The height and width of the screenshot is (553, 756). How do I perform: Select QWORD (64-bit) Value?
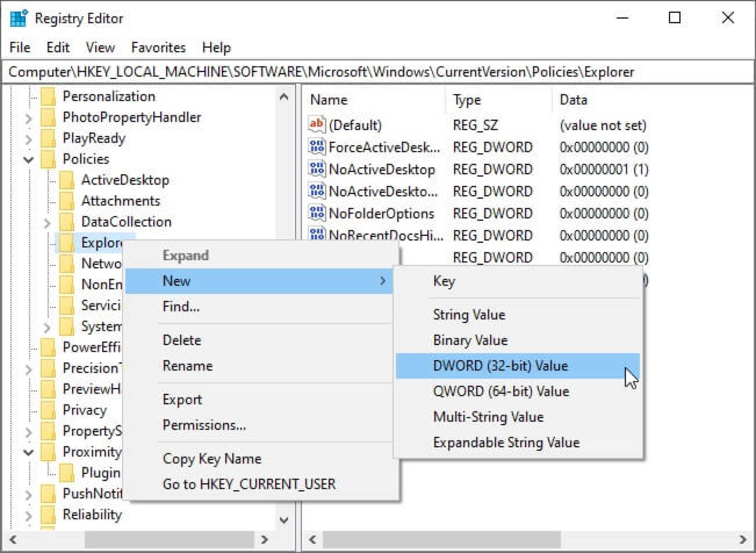(518, 392)
